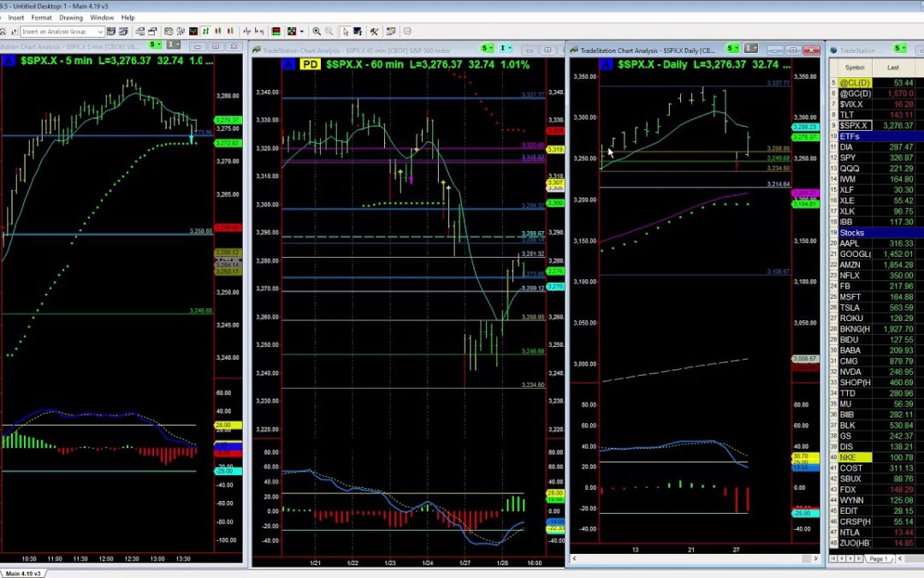924x578 pixels.
Task: Click the second icon after Analysis Group box
Action: (124, 32)
